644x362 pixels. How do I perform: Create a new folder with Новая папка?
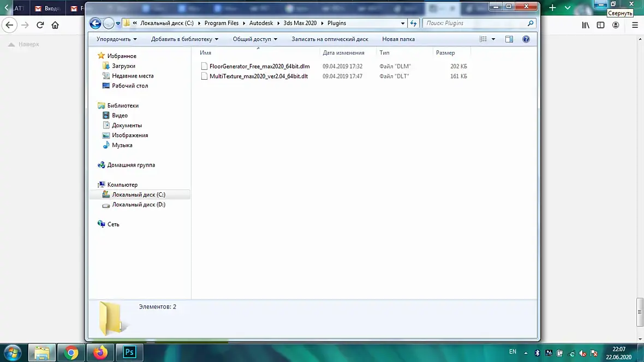(x=398, y=39)
